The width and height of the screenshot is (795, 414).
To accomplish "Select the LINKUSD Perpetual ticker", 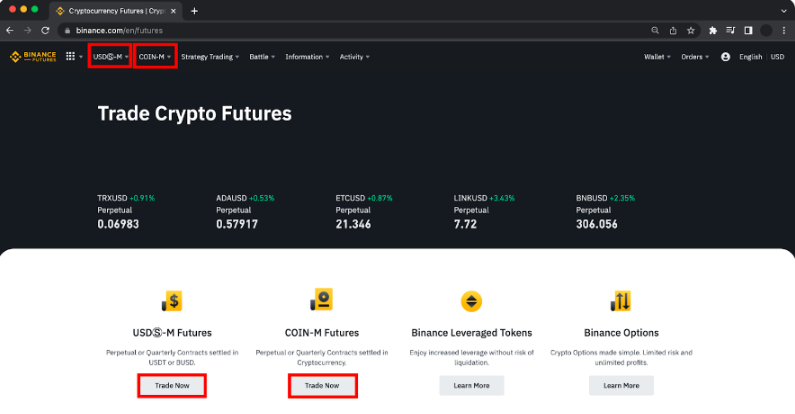I will click(484, 211).
